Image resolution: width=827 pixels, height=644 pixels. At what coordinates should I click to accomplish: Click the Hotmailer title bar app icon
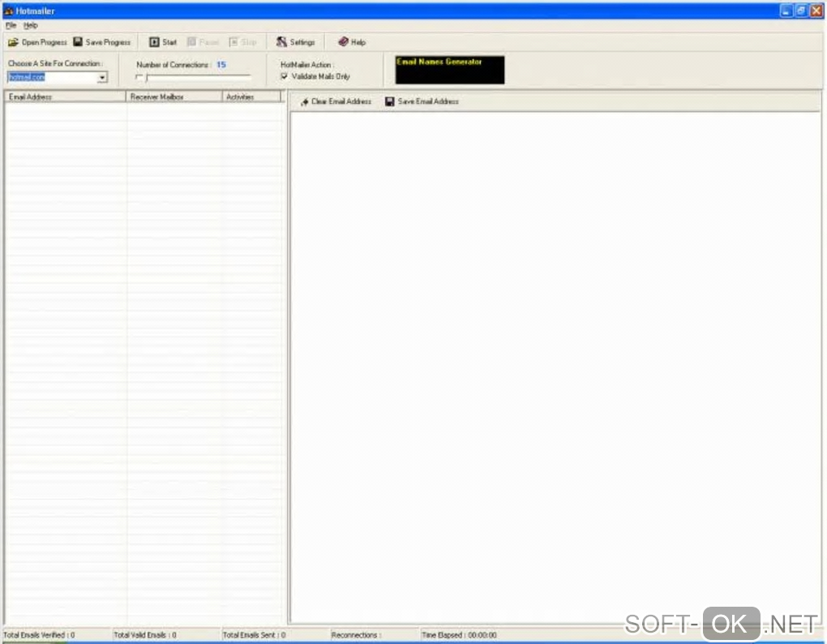point(8,11)
